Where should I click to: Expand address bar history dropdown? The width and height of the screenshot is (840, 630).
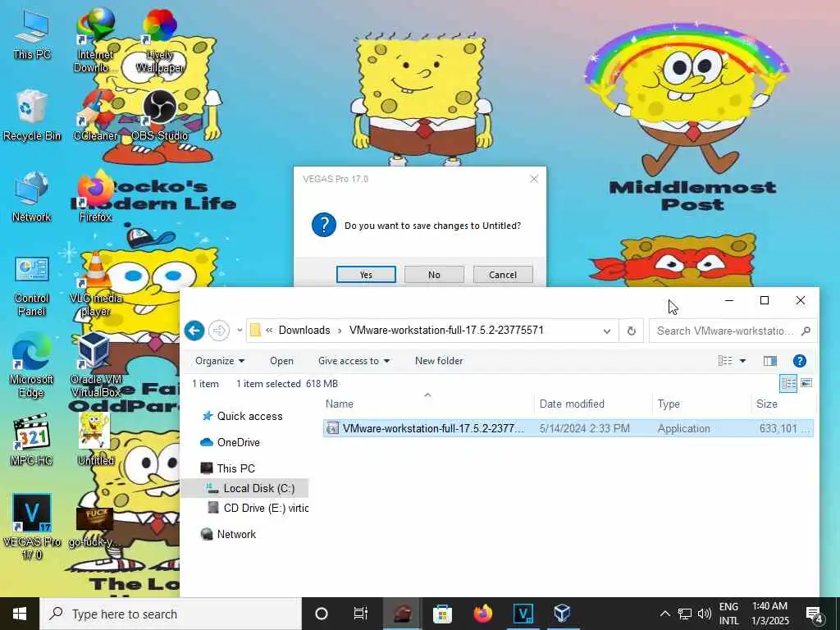pos(606,331)
